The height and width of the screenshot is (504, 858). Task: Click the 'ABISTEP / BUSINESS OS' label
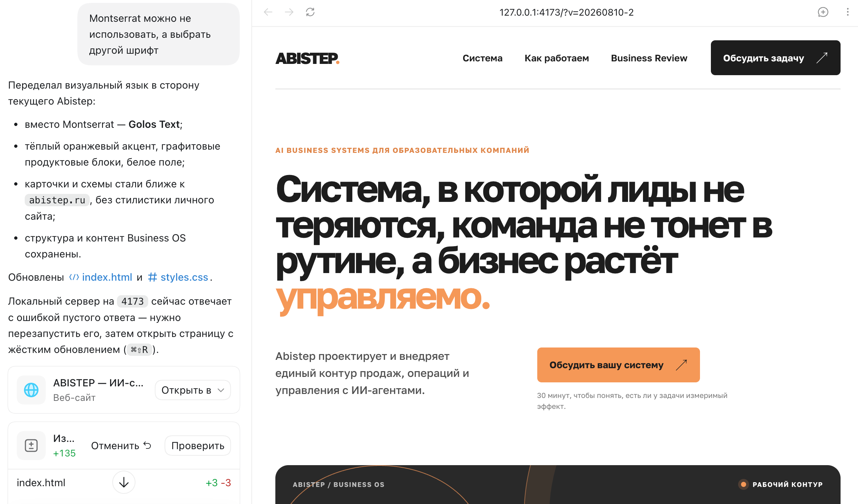pos(339,484)
